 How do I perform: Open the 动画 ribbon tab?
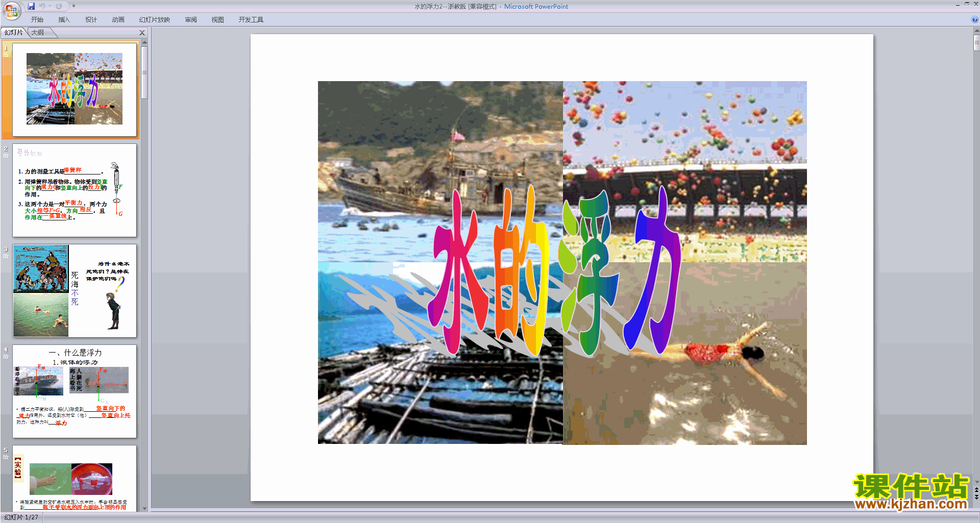click(118, 20)
